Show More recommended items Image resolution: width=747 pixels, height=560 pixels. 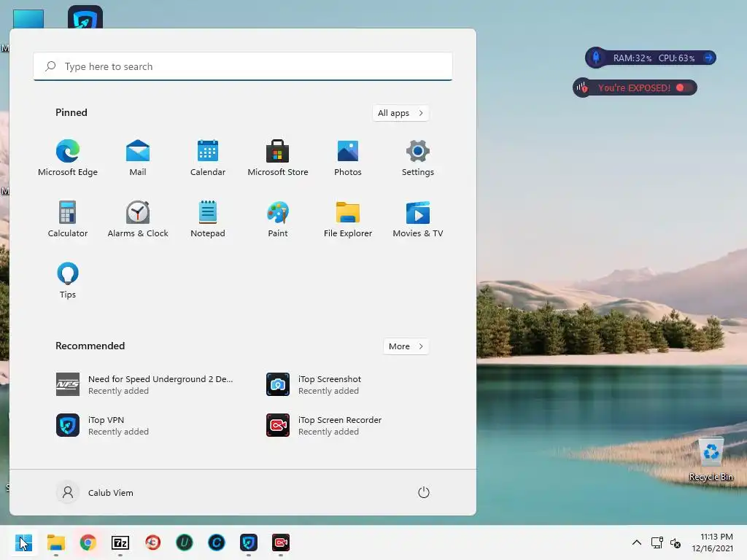coord(406,346)
